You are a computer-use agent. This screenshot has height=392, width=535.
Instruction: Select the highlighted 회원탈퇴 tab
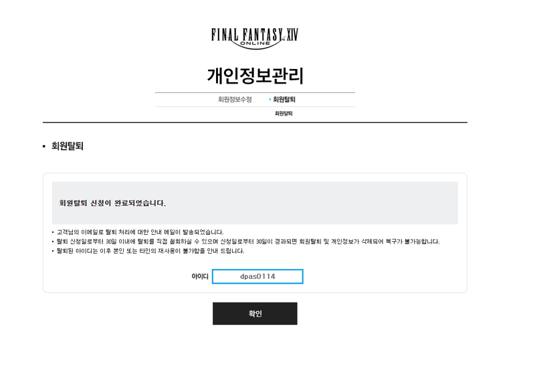[284, 99]
